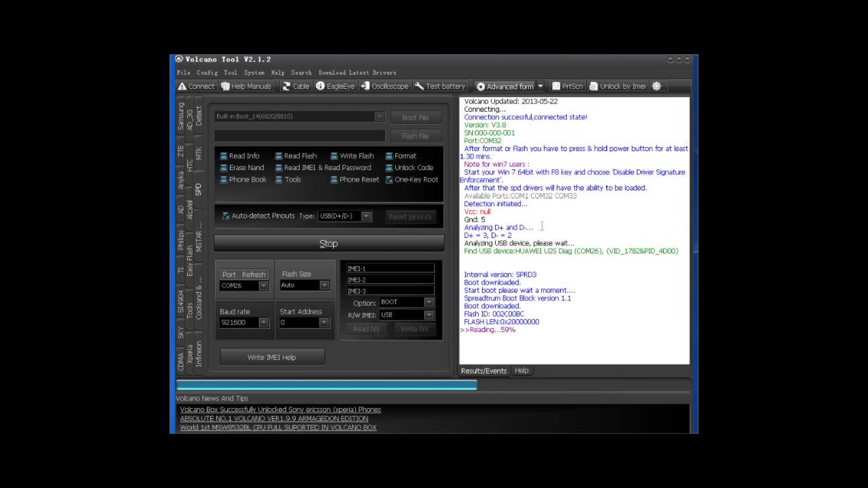Switch to the Help tab under the log
This screenshot has width=868, height=488.
tap(521, 371)
